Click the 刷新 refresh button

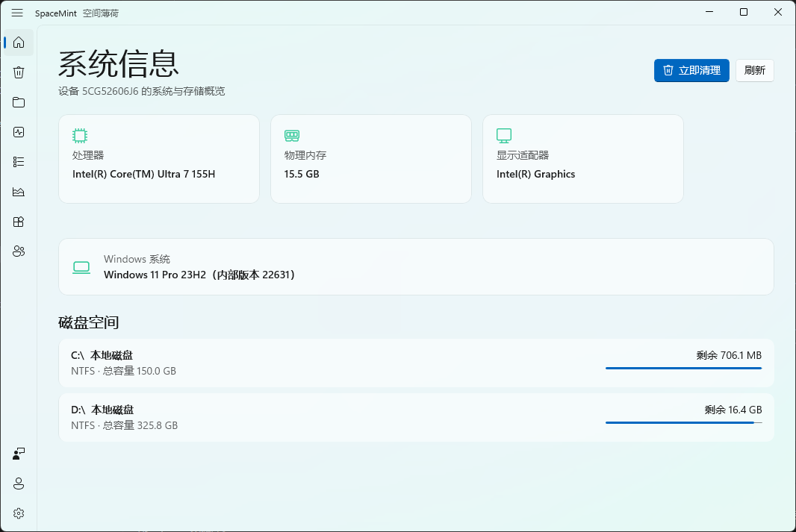[x=754, y=70]
